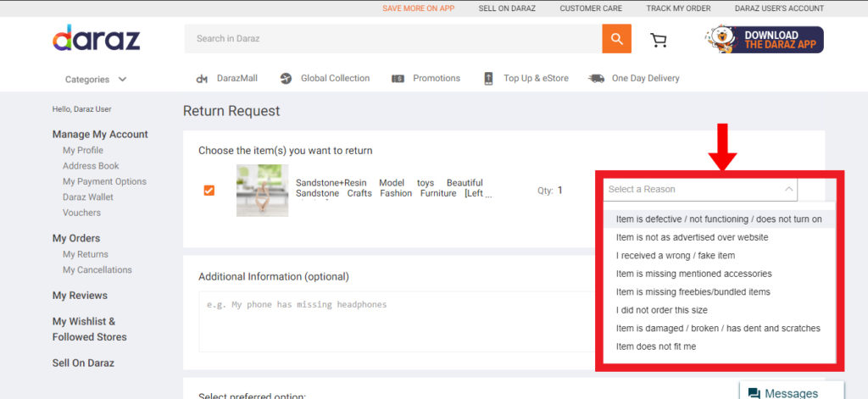Choose 'Item is not as advertised over website'
This screenshot has width=868, height=399.
[719, 237]
